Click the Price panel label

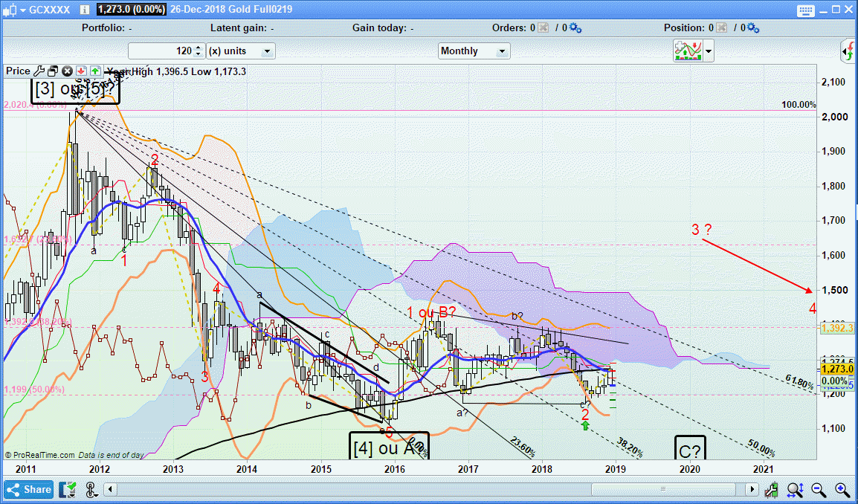tap(18, 71)
